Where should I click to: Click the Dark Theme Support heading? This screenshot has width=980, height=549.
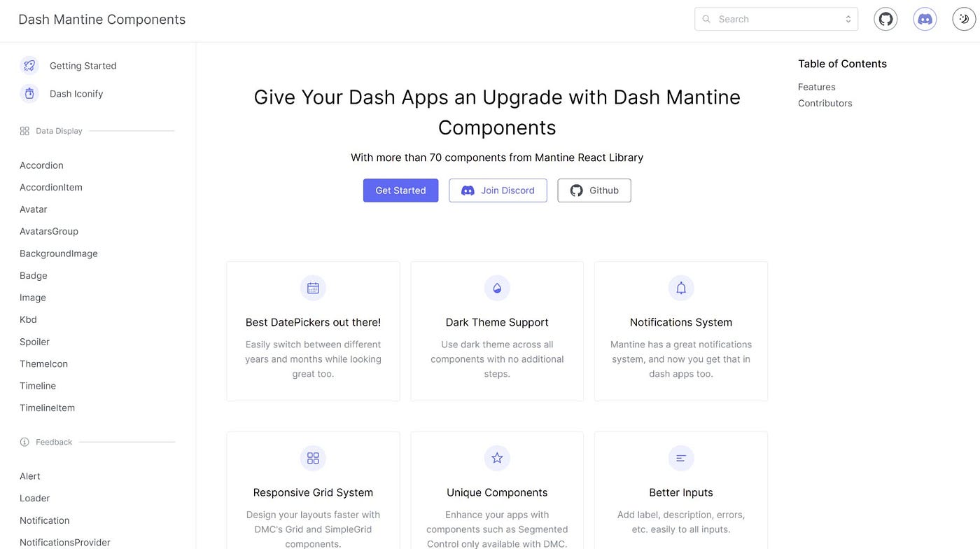tap(497, 322)
